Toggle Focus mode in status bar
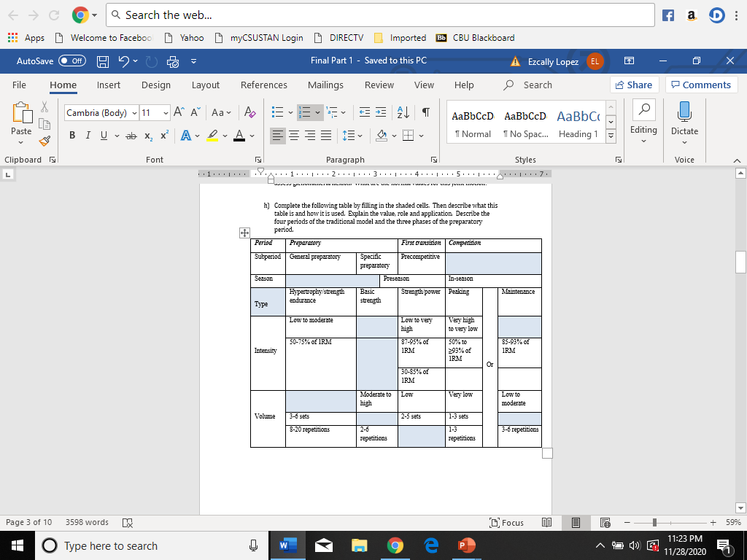 (506, 523)
